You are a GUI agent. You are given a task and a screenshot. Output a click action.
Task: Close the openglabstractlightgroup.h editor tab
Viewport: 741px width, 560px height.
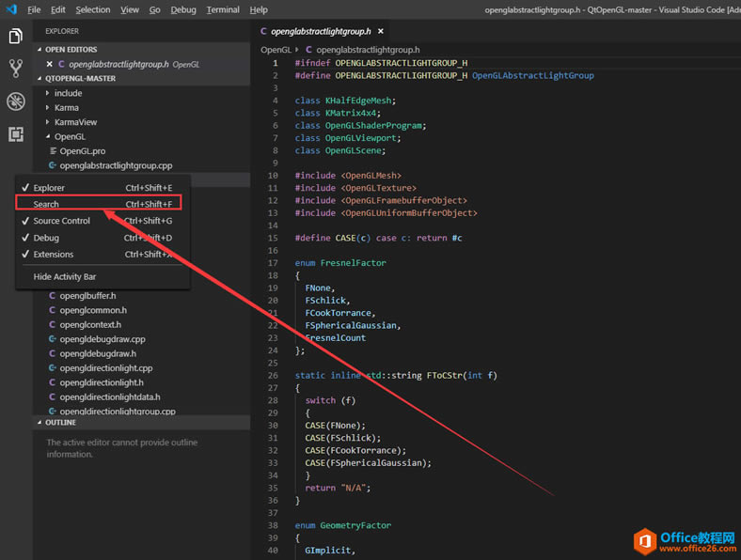pyautogui.click(x=381, y=31)
